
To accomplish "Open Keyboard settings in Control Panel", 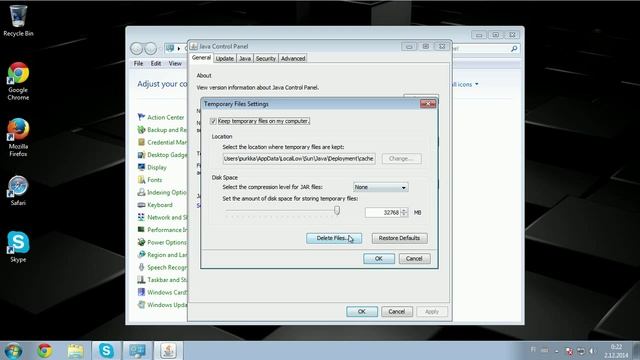I will [156, 205].
